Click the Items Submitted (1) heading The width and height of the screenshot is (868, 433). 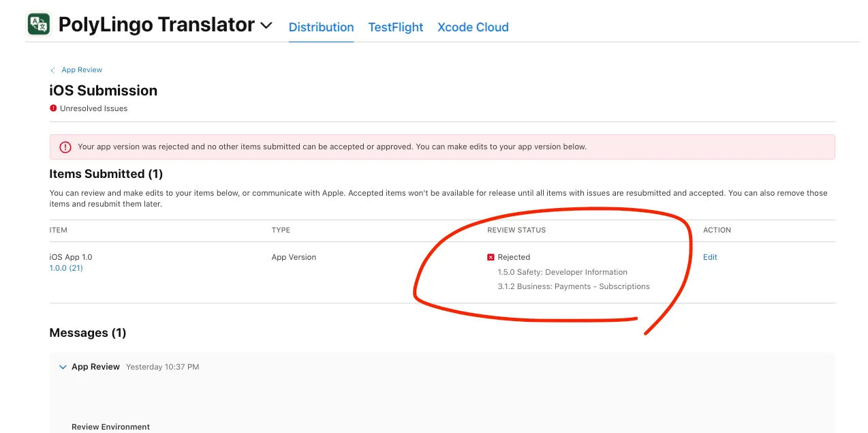(106, 174)
